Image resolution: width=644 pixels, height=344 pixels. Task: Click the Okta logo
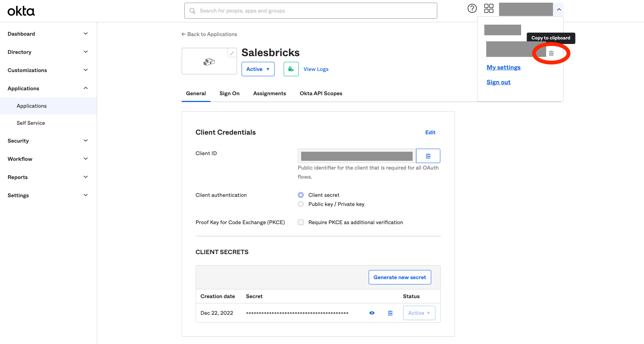point(21,11)
